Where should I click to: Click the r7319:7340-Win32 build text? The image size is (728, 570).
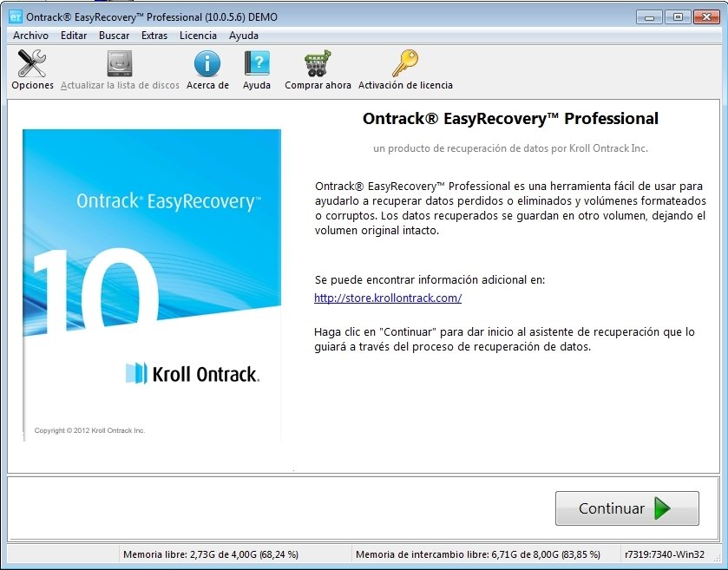coord(665,554)
